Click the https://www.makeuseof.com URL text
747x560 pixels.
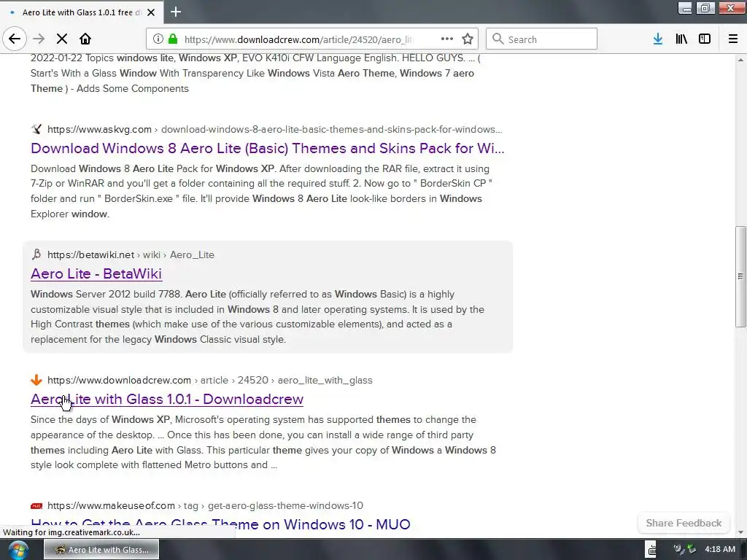tap(111, 506)
